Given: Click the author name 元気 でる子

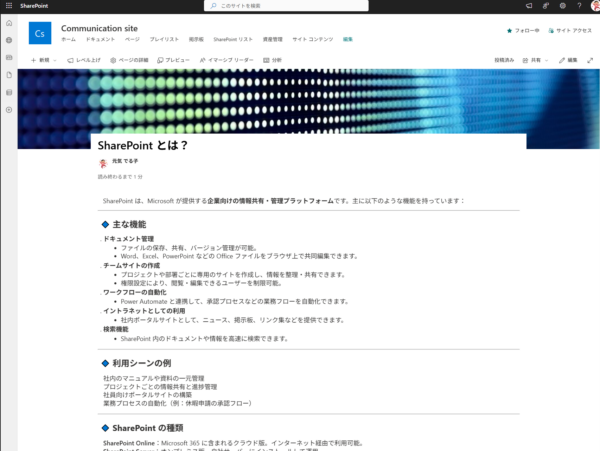Looking at the screenshot, I should (x=125, y=161).
